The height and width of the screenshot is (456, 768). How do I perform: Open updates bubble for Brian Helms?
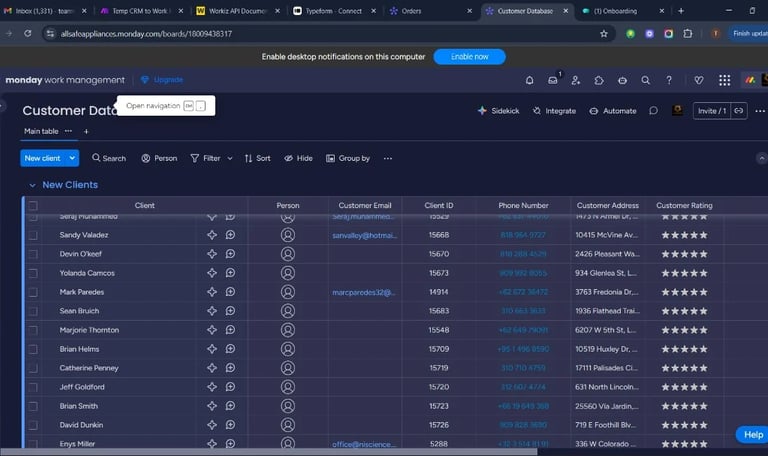click(x=230, y=349)
